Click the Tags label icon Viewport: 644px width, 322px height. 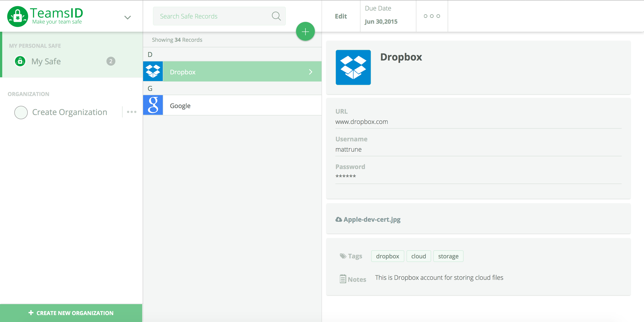[343, 256]
